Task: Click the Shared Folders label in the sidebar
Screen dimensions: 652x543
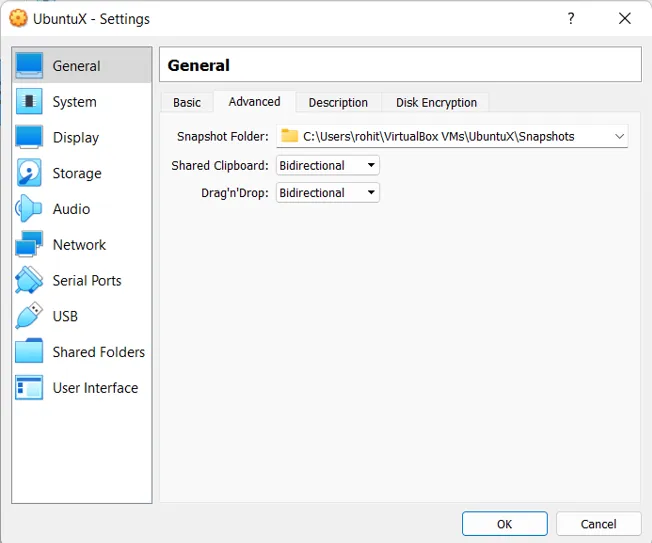Action: (99, 352)
